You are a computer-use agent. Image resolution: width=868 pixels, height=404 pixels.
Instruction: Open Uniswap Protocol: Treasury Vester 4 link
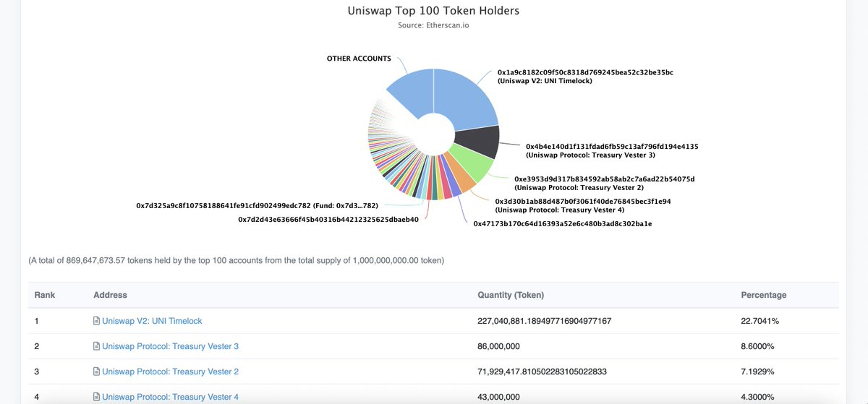tap(170, 397)
